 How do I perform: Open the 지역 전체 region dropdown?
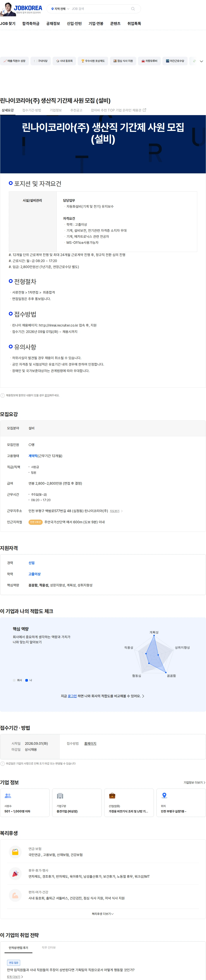pos(61,9)
